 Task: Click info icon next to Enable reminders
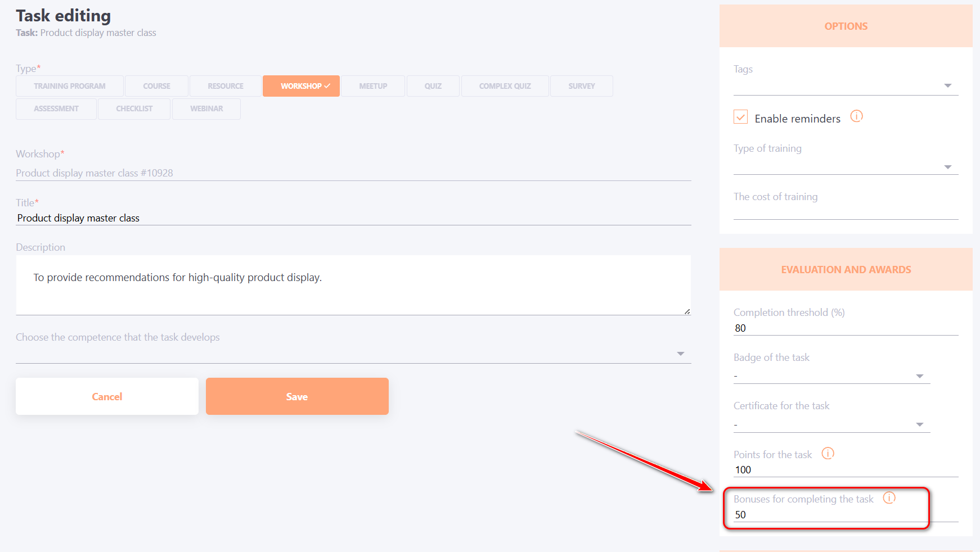pyautogui.click(x=856, y=116)
